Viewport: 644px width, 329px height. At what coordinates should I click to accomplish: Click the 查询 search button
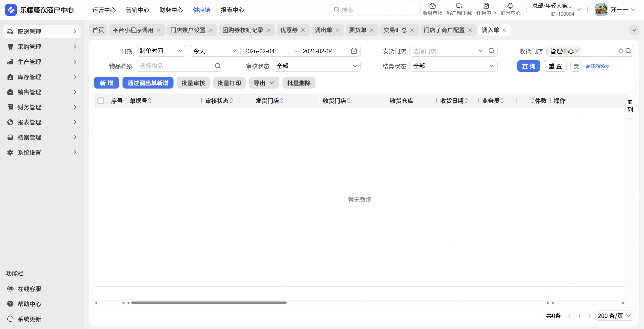(x=528, y=66)
